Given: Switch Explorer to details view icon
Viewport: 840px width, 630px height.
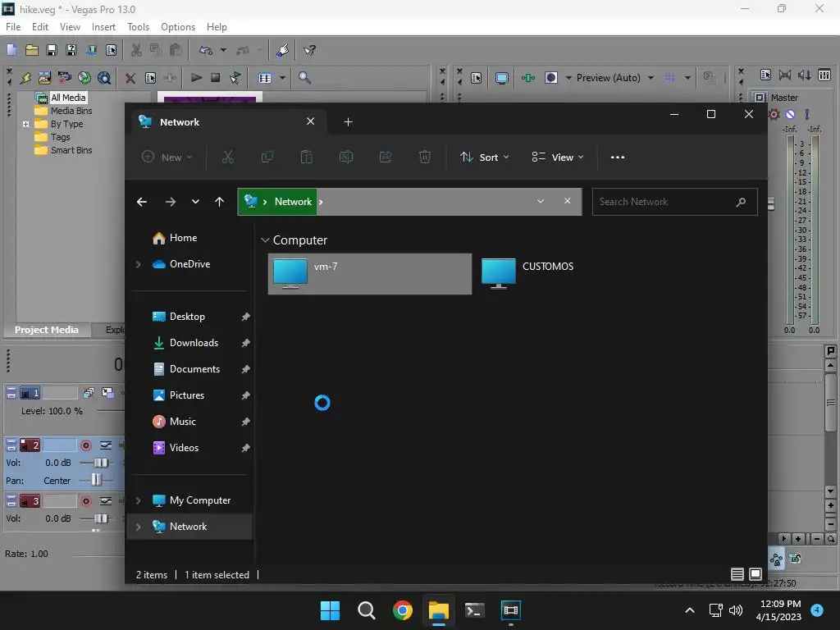Looking at the screenshot, I should point(737,574).
